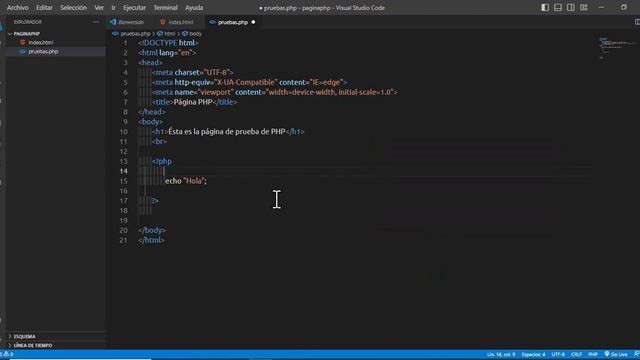Click line number 20 in the gutter
This screenshot has height=360, width=640.
(x=124, y=230)
